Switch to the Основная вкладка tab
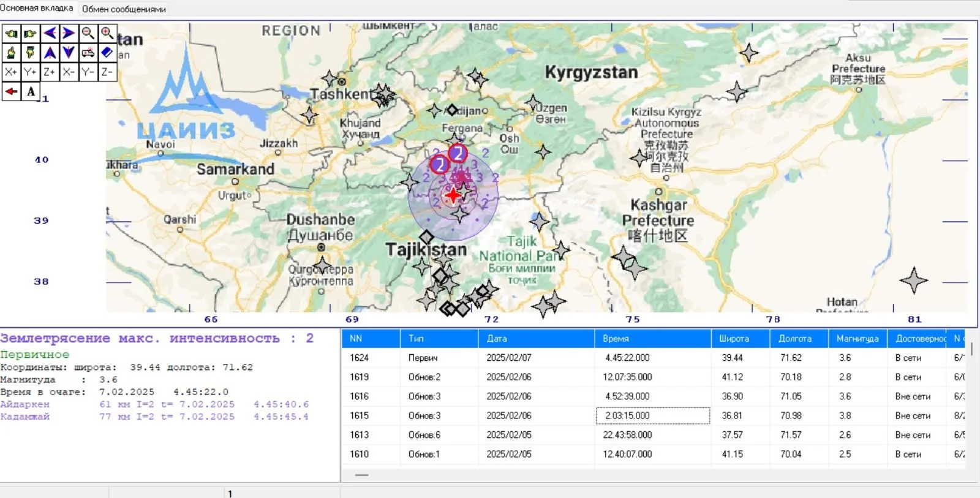 pyautogui.click(x=37, y=8)
